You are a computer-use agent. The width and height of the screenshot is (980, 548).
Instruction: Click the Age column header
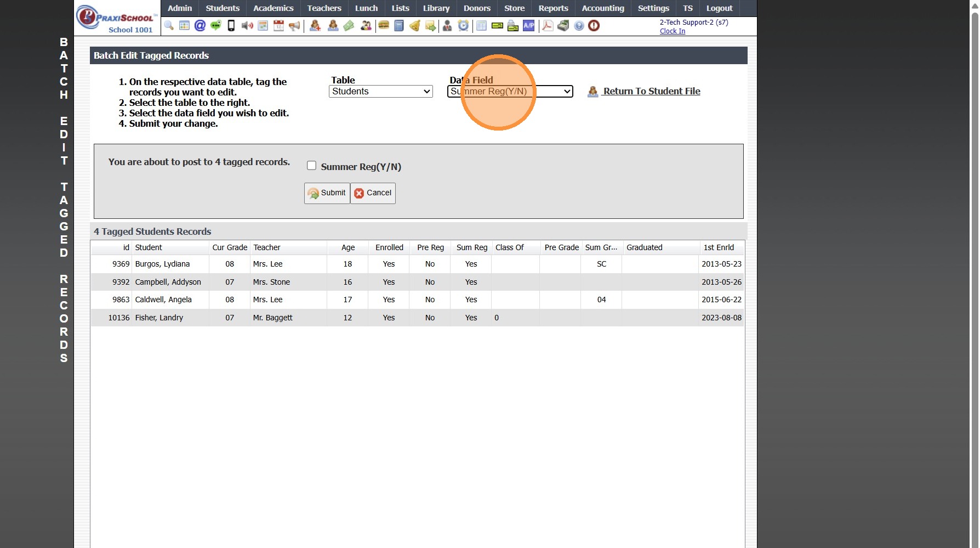coord(348,247)
